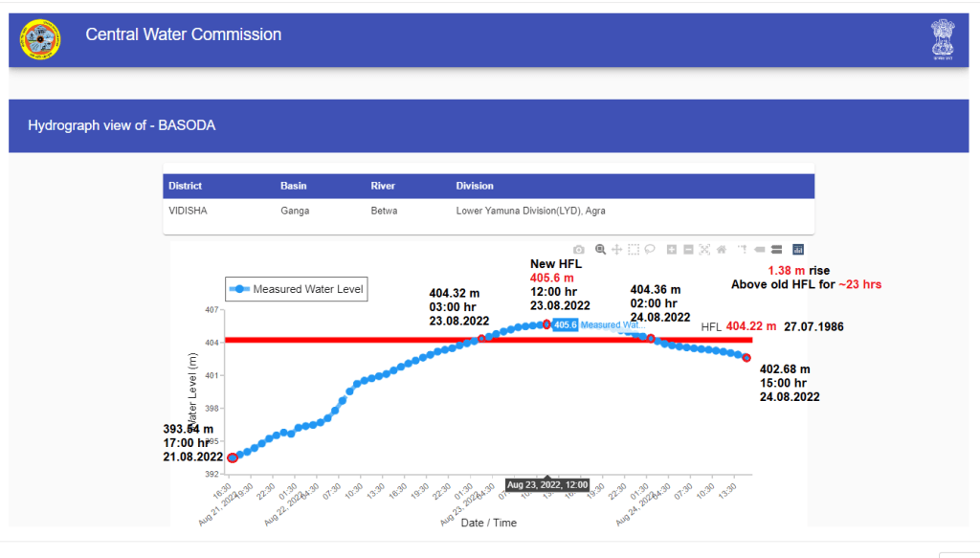Toggle spike lines on the chart
This screenshot has width=980, height=558.
(x=743, y=250)
